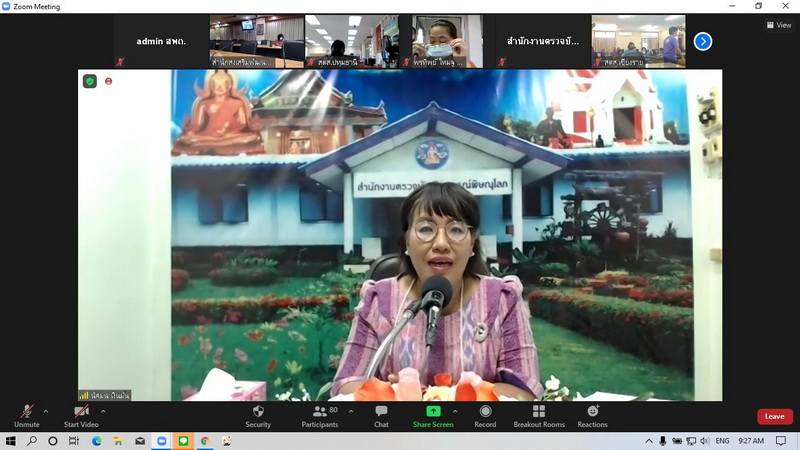
Task: Select the สำนักงานตรวจบั... participant tile
Action: (543, 41)
